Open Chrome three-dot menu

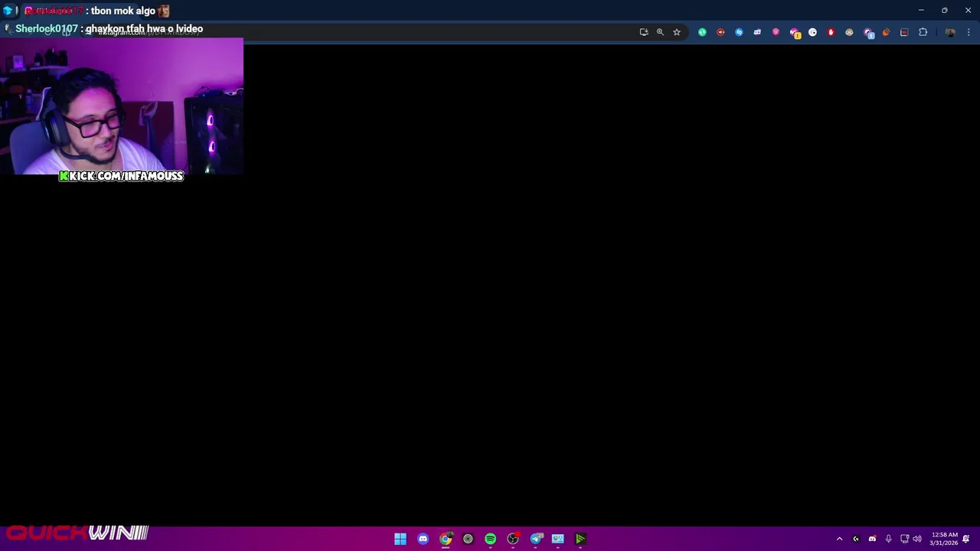click(x=969, y=32)
